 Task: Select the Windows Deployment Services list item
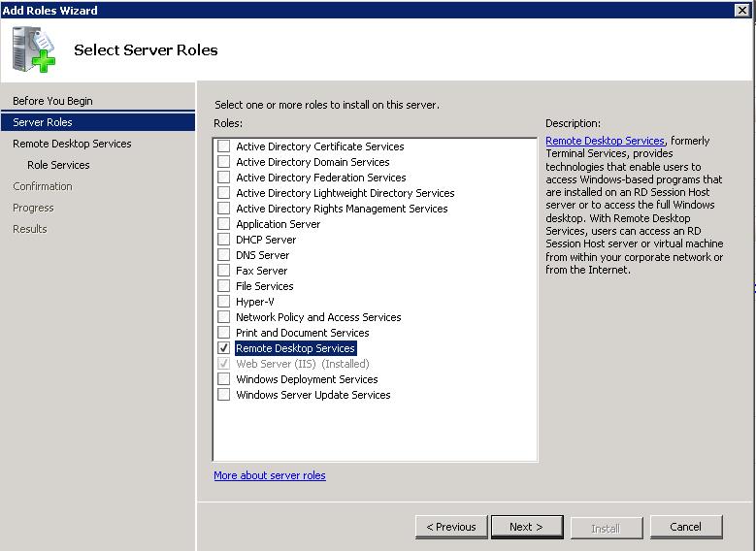(307, 379)
